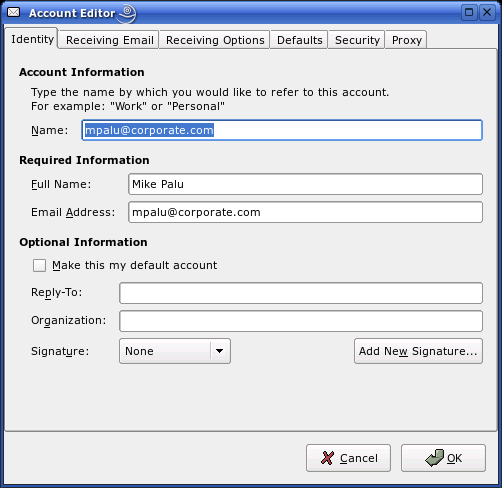Open the Signature dropdown arrow
The width and height of the screenshot is (502, 488).
coord(219,351)
